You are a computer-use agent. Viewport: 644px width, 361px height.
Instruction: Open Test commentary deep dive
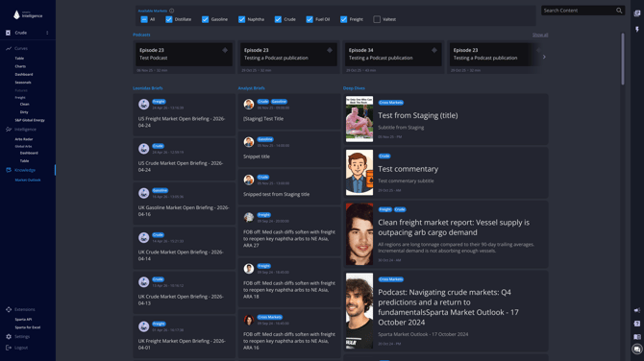[x=446, y=172]
